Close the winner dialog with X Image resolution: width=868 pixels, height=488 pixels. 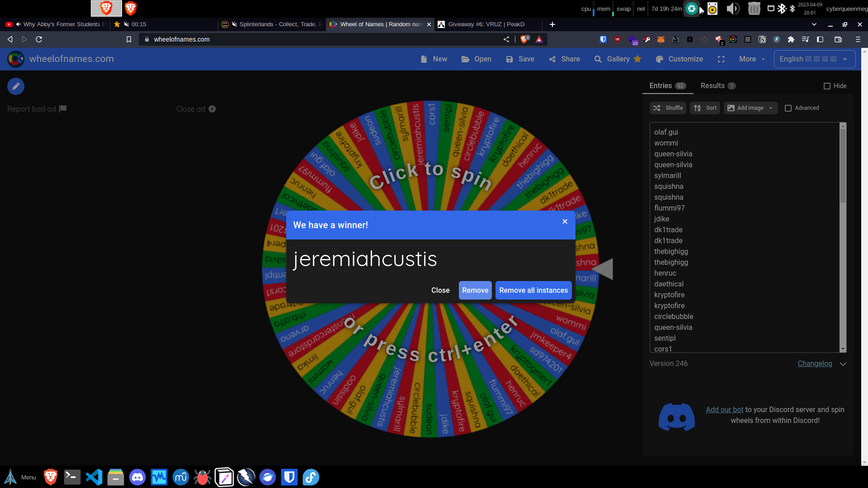[565, 221]
